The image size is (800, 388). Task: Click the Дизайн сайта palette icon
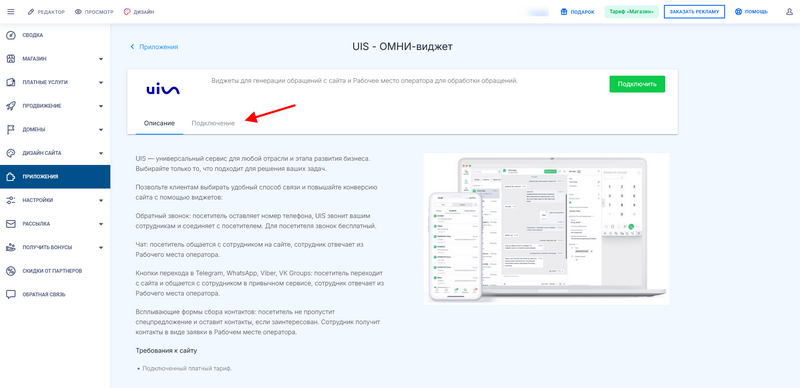pos(11,153)
